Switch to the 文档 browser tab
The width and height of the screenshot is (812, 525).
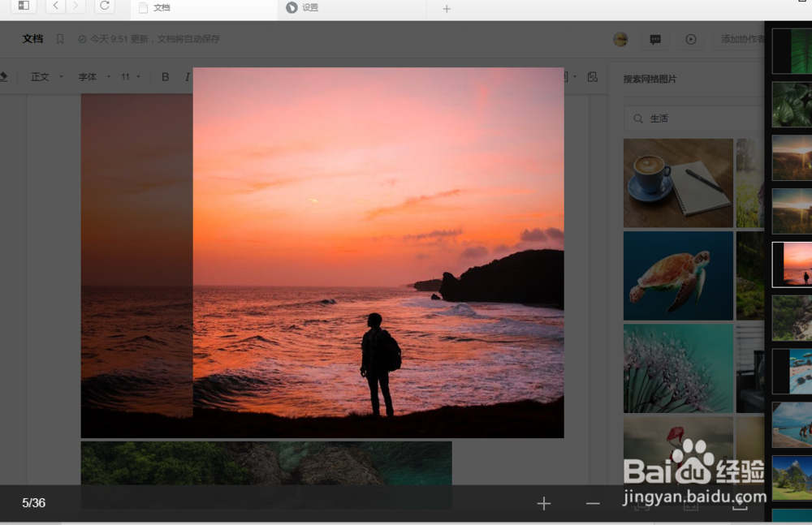point(204,8)
